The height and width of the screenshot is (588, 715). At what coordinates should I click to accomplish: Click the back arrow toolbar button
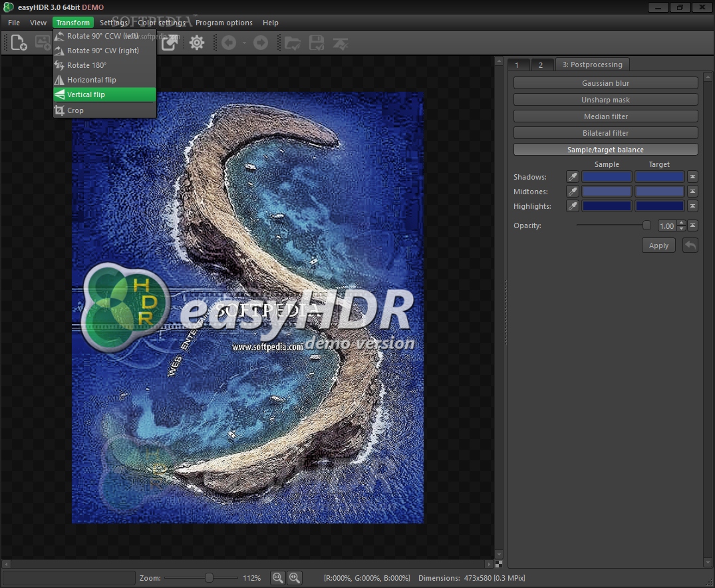[x=229, y=43]
